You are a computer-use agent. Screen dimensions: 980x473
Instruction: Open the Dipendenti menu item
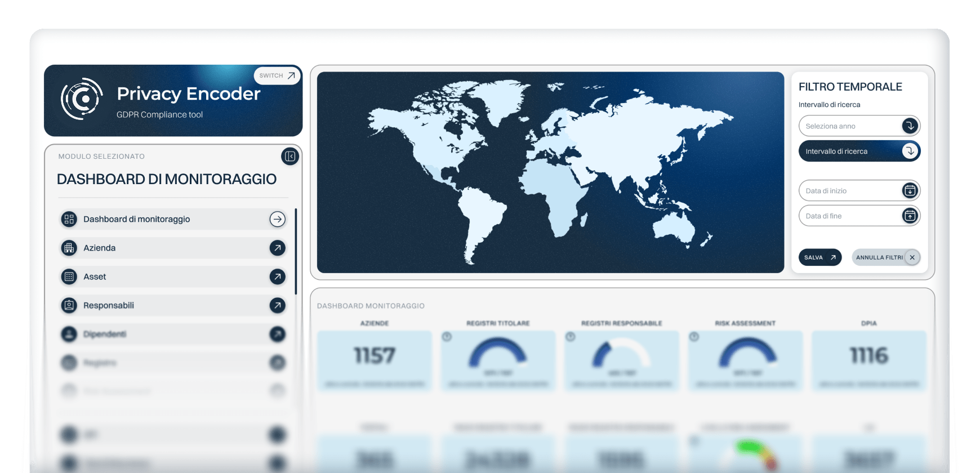[173, 334]
